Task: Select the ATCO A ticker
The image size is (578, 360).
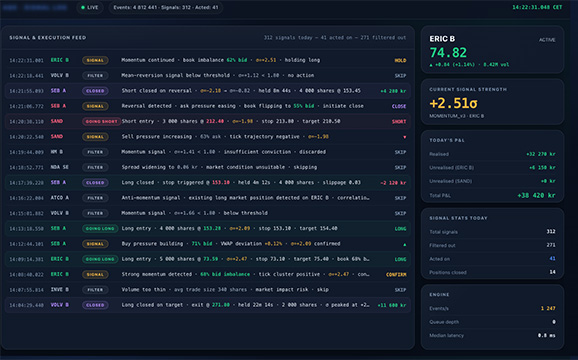Action: pos(59,198)
